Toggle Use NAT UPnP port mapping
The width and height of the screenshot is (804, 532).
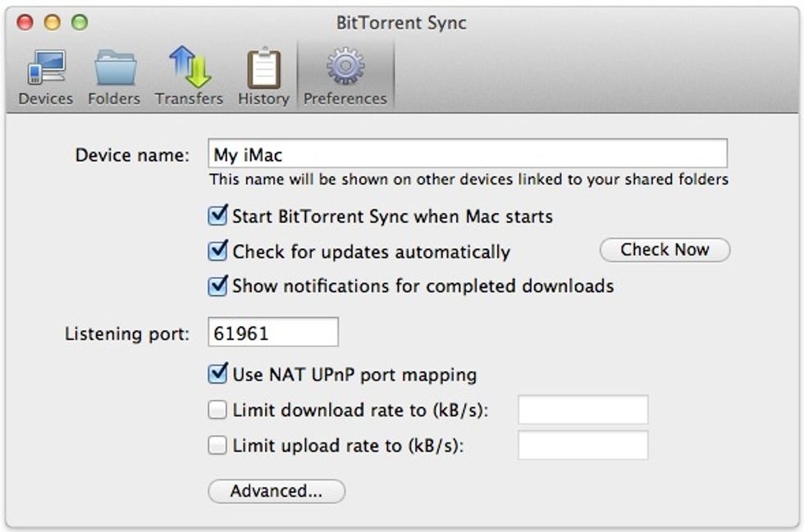coord(217,373)
